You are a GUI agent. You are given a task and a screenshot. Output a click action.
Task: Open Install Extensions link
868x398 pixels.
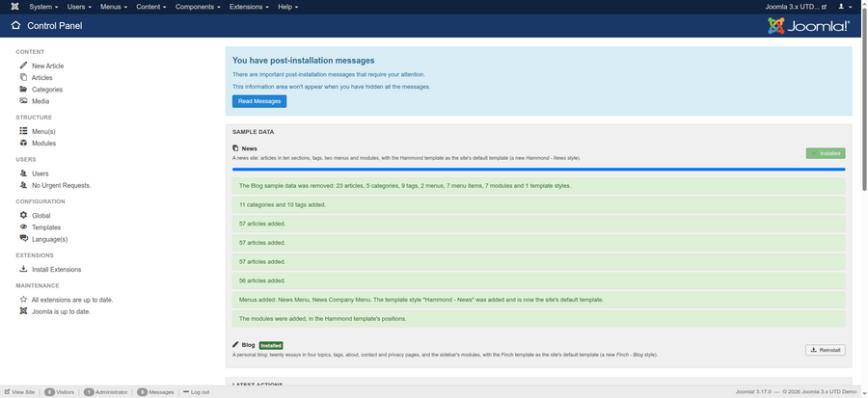[57, 269]
